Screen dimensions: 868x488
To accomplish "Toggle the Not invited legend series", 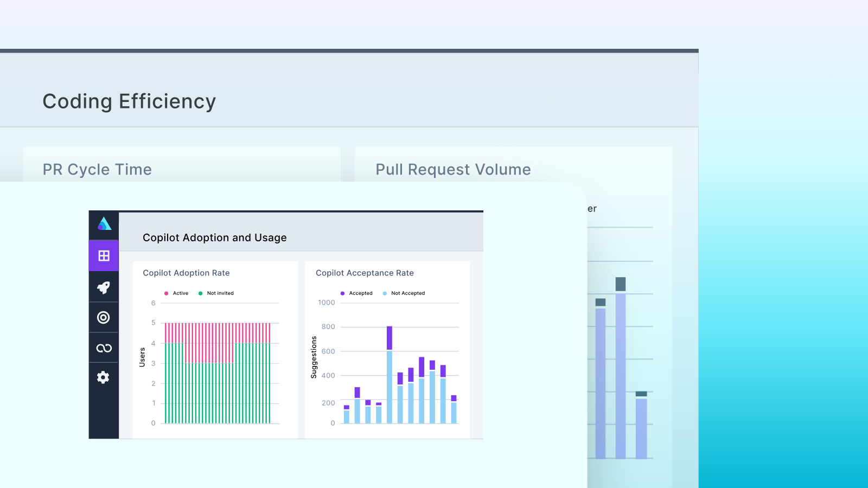I will tap(220, 293).
